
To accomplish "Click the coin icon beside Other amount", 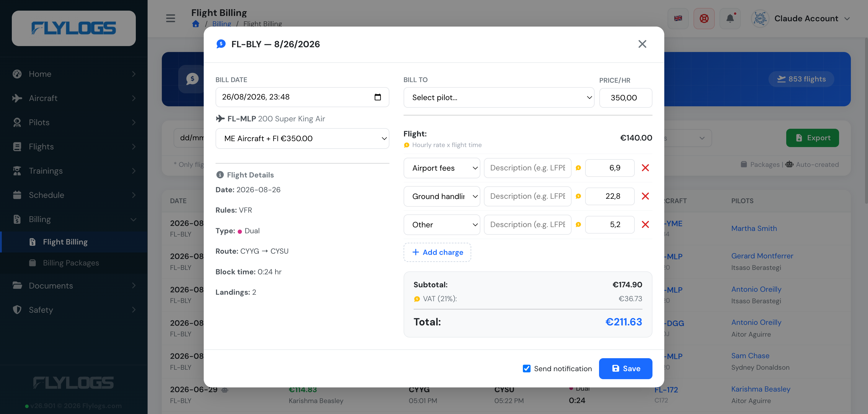I will click(578, 224).
